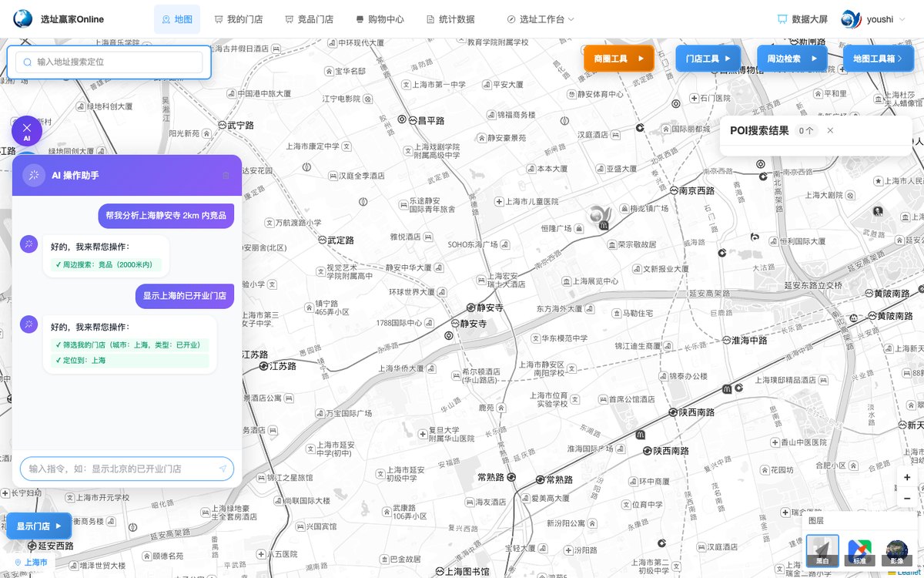
Task: Switch map layer to 标准 standard
Action: point(859,551)
